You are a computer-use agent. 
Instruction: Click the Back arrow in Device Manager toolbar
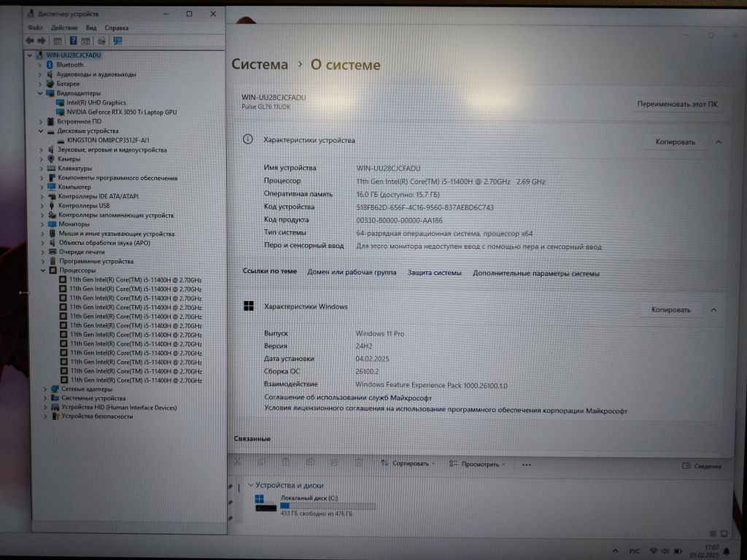(30, 41)
